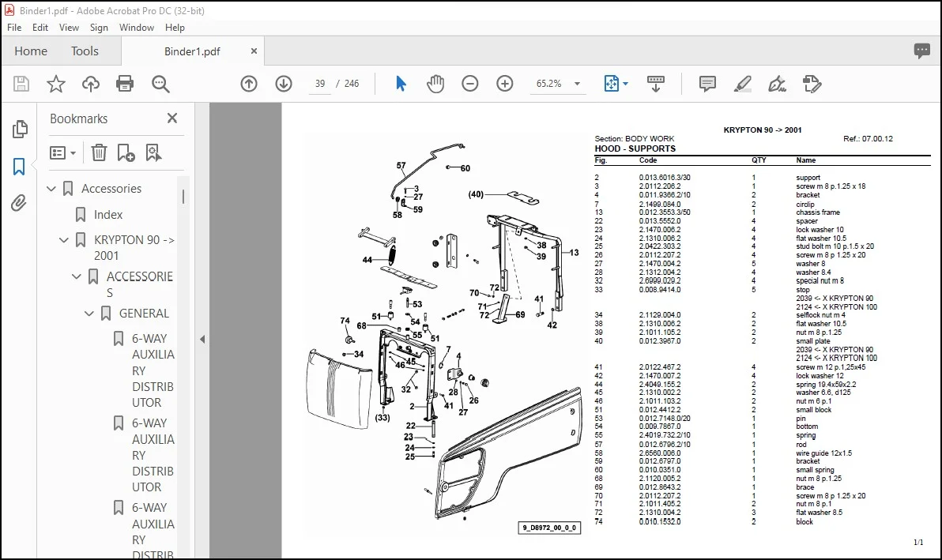
Task: Click drawing reference 9_D8972_00_0_0 label
Action: 549,528
